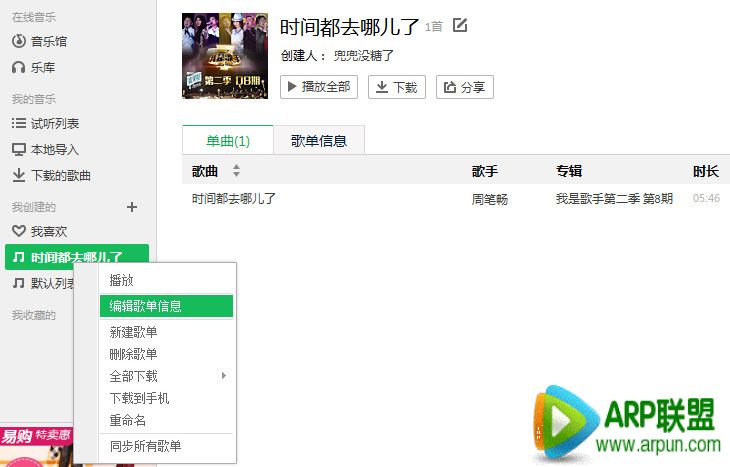Click the 易购 特卖惠 ad banner
Image resolution: width=730 pixels, height=467 pixels.
pyautogui.click(x=36, y=447)
